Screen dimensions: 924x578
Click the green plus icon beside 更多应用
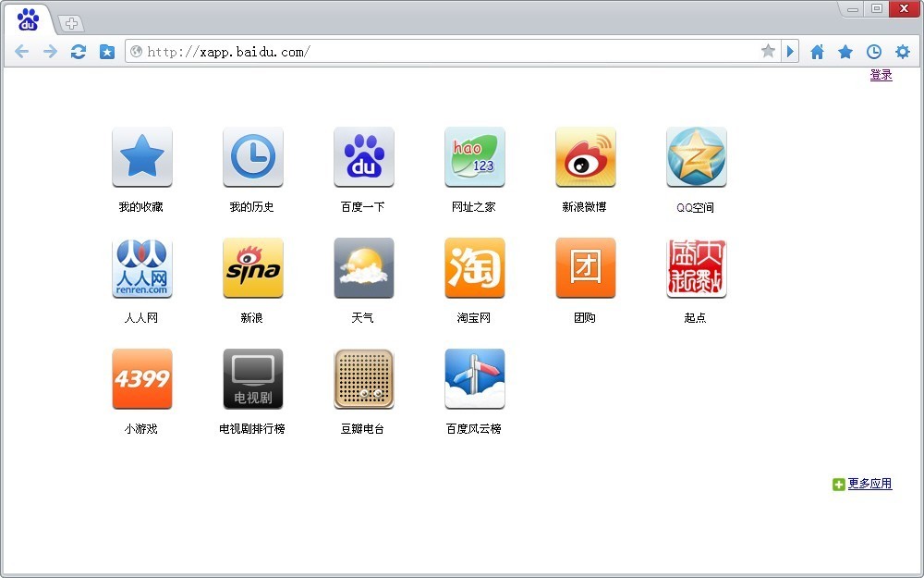pos(839,485)
